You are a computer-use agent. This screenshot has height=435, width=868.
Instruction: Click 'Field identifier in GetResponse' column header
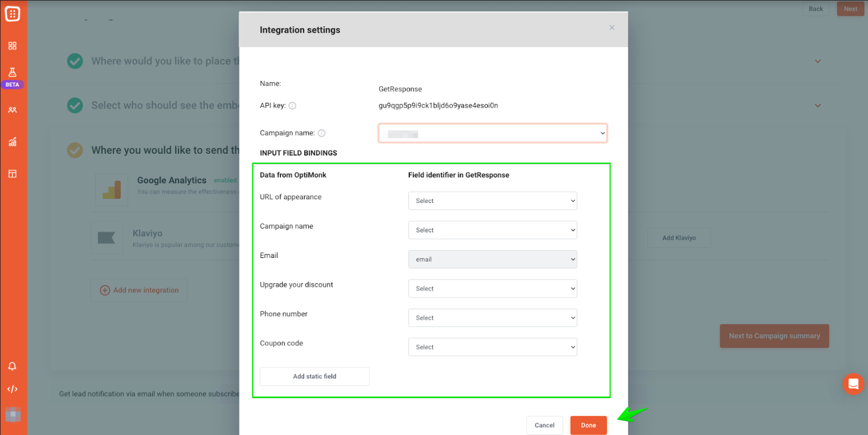pyautogui.click(x=459, y=175)
